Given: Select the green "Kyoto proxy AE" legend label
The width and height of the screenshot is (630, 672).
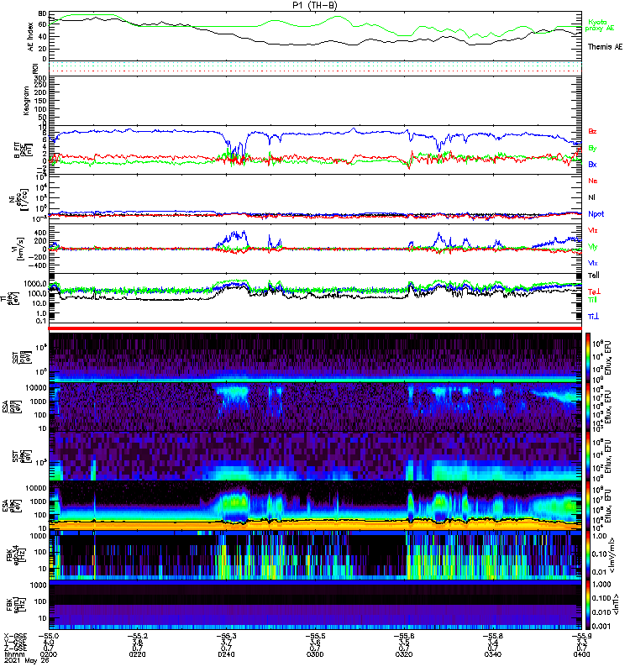Looking at the screenshot, I should tap(600, 25).
